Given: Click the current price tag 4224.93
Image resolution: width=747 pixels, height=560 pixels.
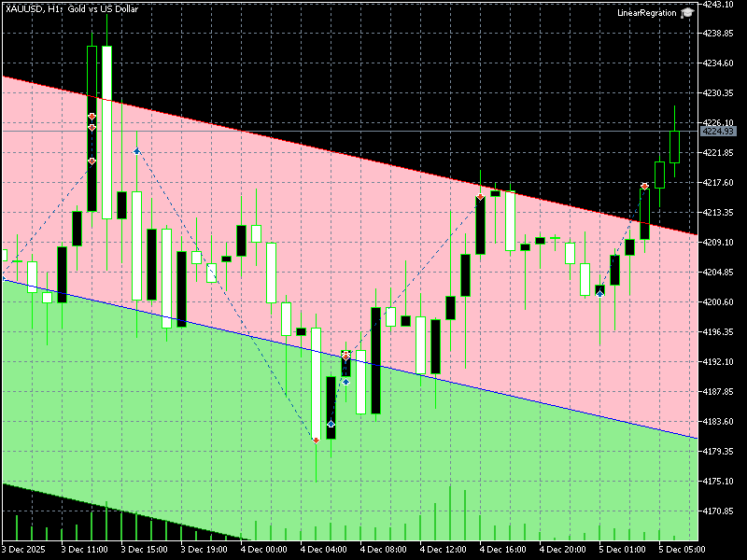Looking at the screenshot, I should coord(718,131).
